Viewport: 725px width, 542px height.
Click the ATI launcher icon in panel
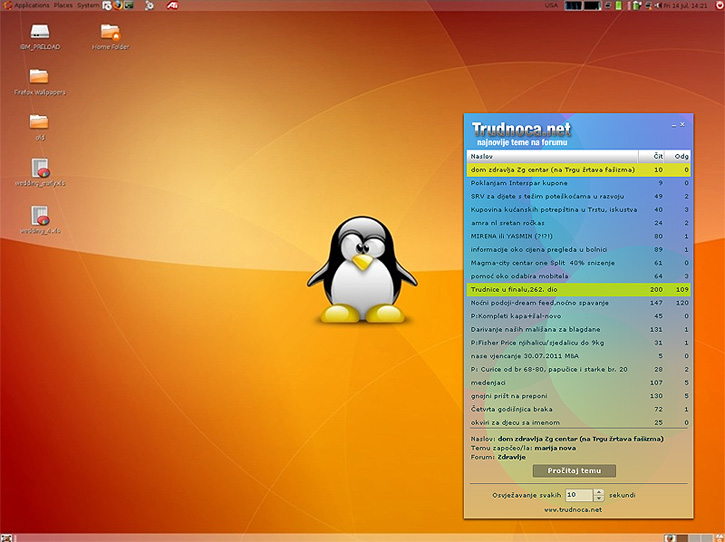pos(172,6)
